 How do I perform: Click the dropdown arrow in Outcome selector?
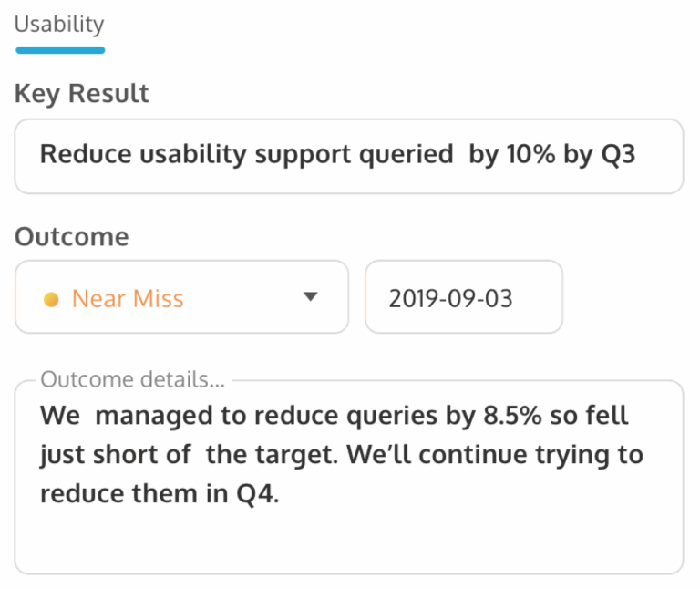[310, 297]
